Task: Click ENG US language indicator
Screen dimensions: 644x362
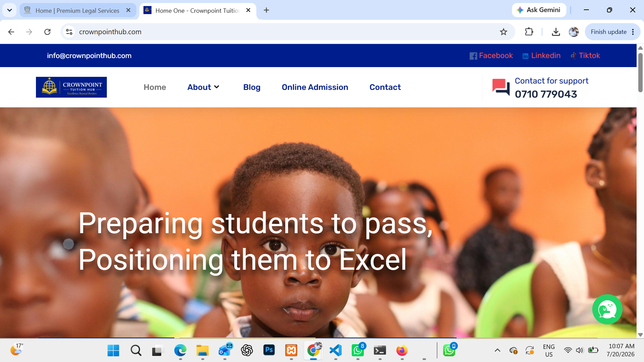Action: click(549, 351)
